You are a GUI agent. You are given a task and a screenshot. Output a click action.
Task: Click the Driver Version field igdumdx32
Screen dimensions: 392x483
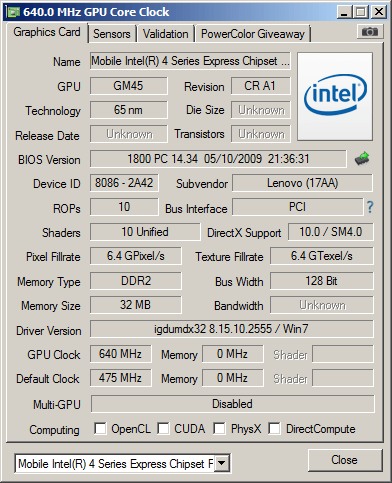coord(231,329)
